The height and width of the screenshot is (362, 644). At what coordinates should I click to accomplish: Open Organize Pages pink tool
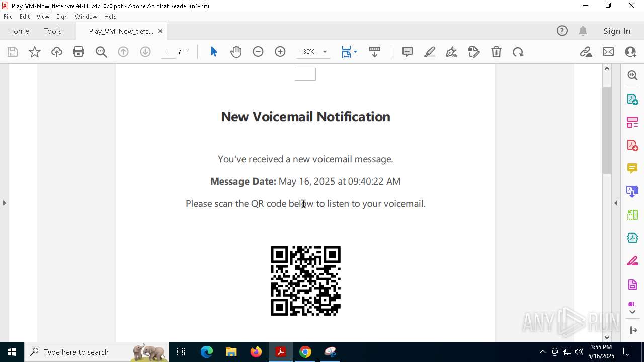click(632, 122)
